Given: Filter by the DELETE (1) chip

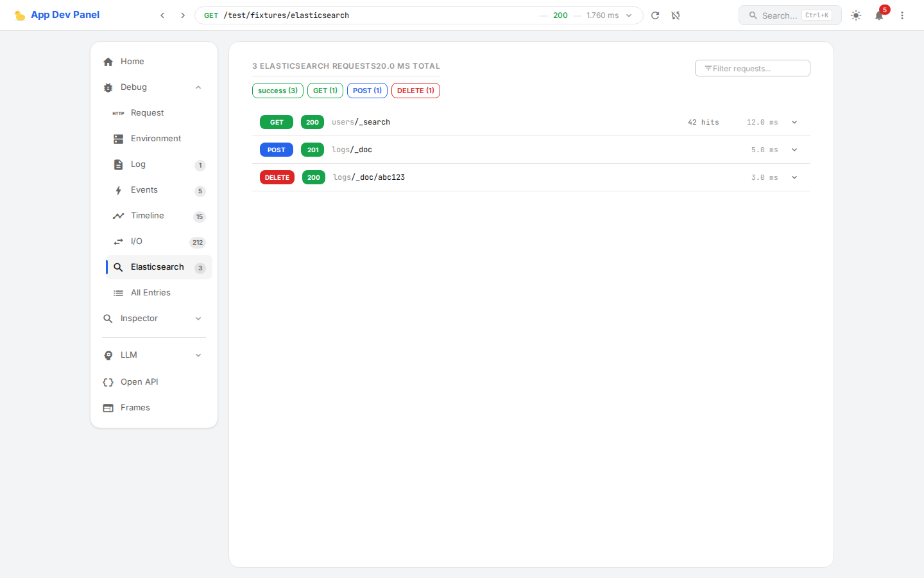Looking at the screenshot, I should (x=415, y=91).
